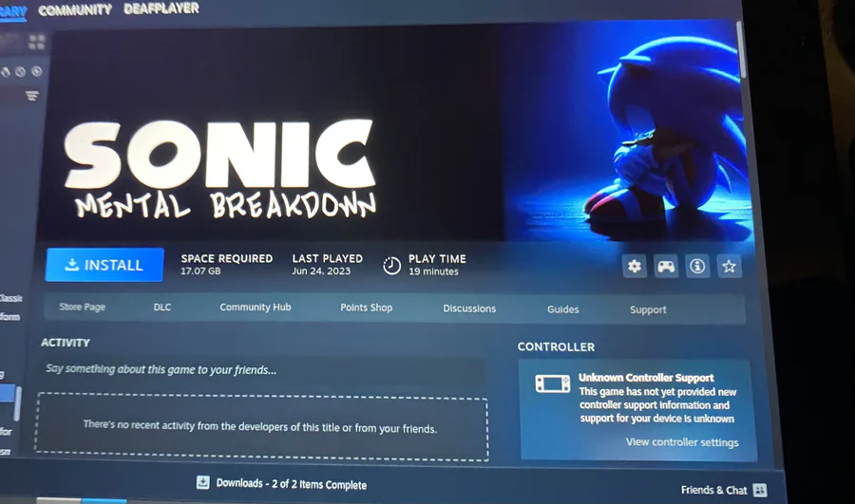Viewport: 855px width, 504px height.
Task: Open the Store Page link
Action: click(x=83, y=307)
